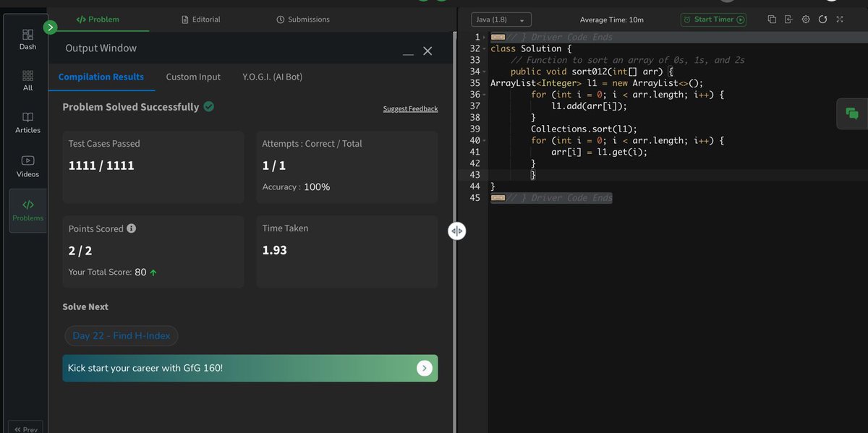868x433 pixels.
Task: Click the 1111 / 1111 test cases value
Action: click(x=101, y=166)
